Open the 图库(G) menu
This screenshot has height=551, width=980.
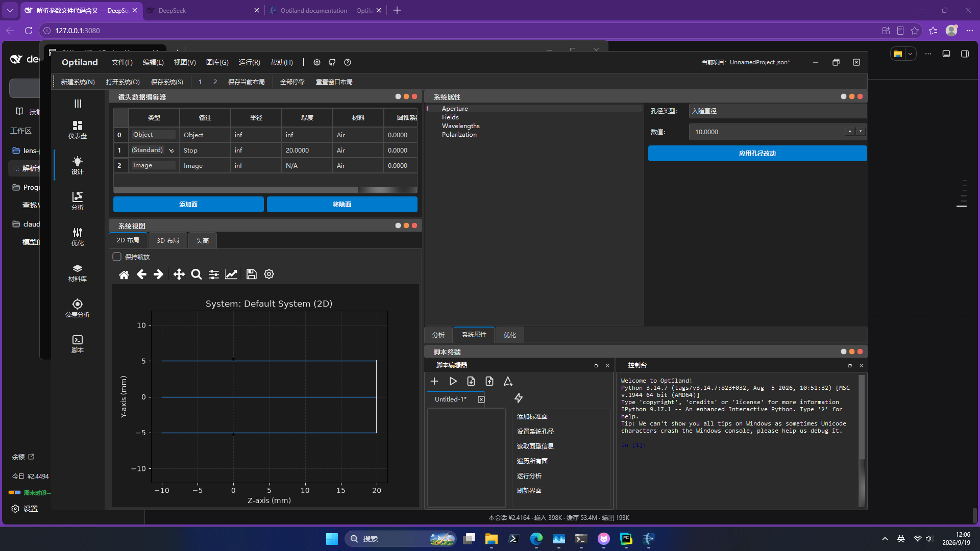(217, 62)
